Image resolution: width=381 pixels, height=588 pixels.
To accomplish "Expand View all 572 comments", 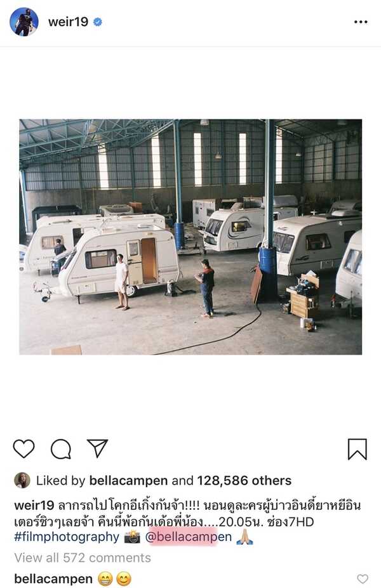I will coord(83,558).
